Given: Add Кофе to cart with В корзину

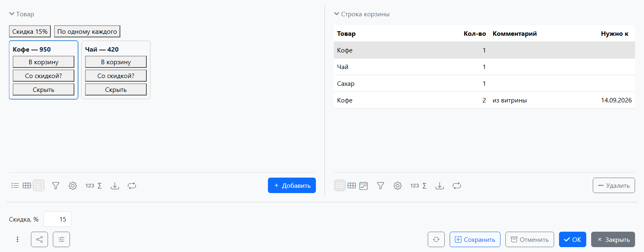Looking at the screenshot, I should [x=44, y=62].
